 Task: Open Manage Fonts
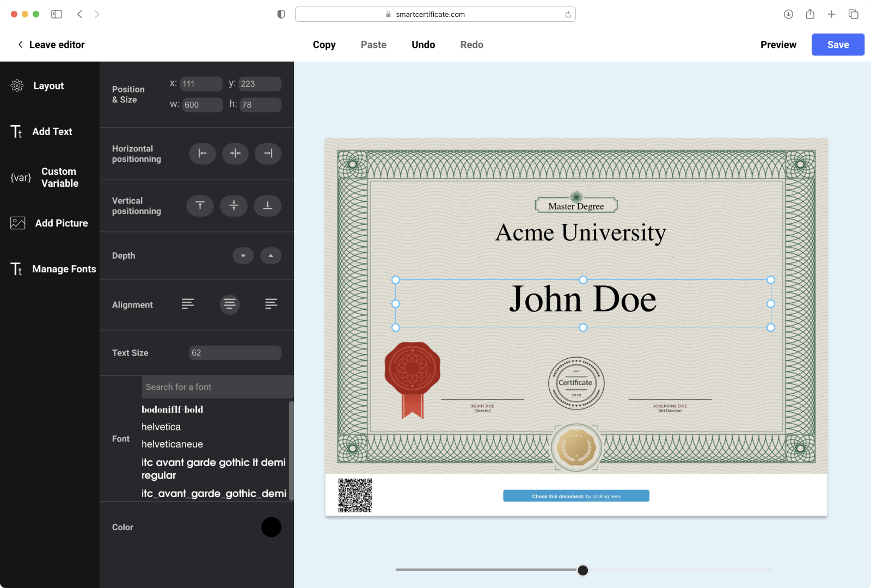tap(64, 268)
